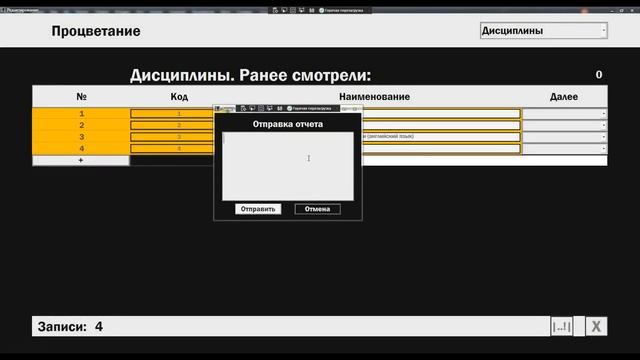Click the Наименование column header
This screenshot has height=360, width=640.
point(374,97)
